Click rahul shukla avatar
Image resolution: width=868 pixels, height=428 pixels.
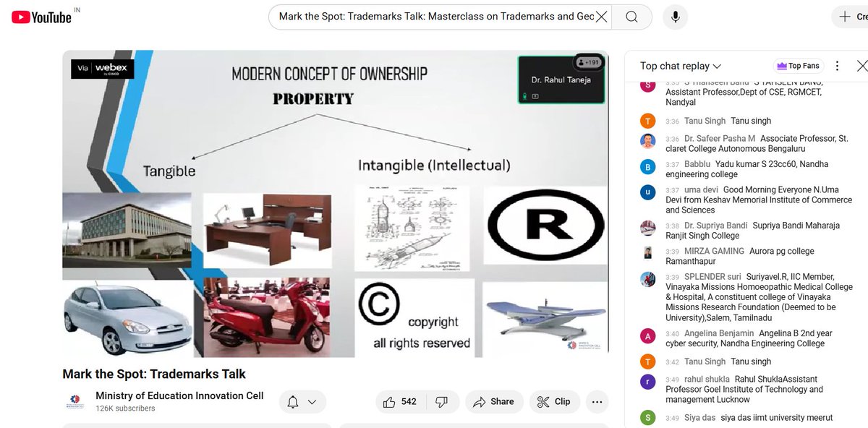[648, 382]
